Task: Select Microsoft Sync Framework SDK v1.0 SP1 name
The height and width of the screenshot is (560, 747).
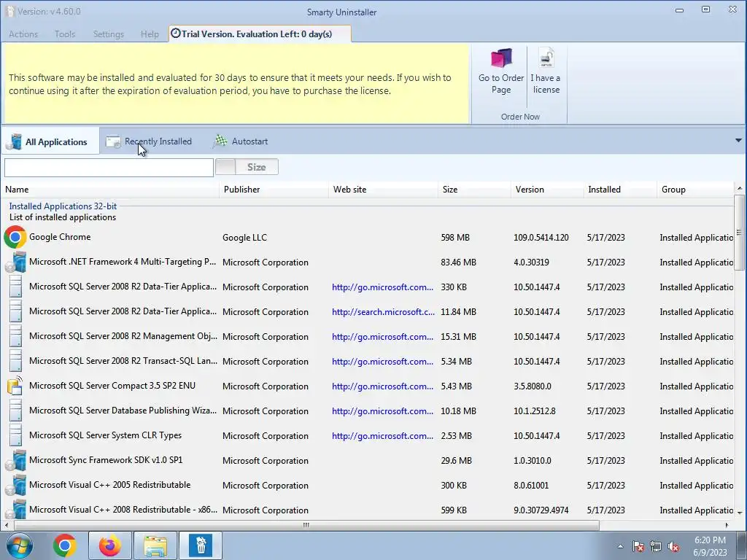Action: (x=106, y=460)
